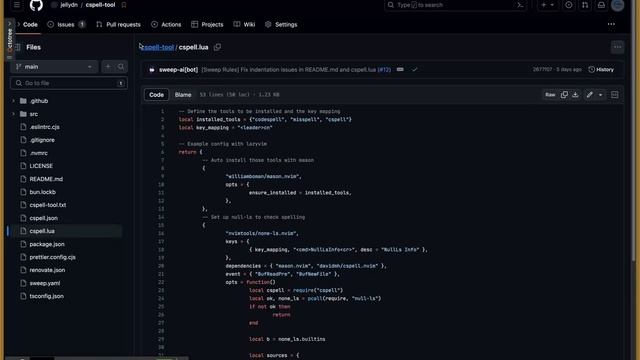Focus the Go to file input
This screenshot has height=360, width=640.
point(69,83)
